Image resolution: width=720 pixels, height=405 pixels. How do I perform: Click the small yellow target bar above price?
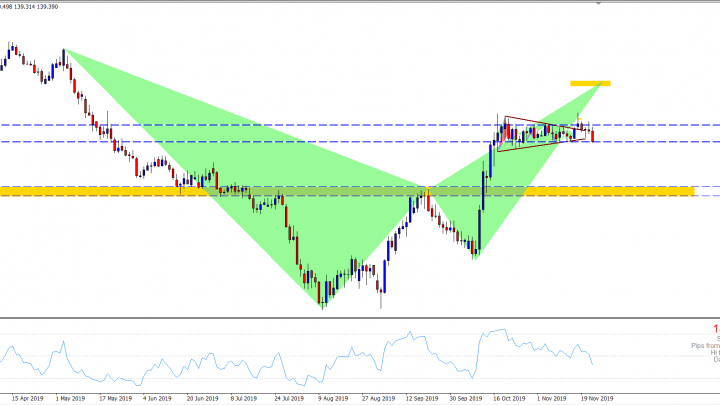coord(590,83)
